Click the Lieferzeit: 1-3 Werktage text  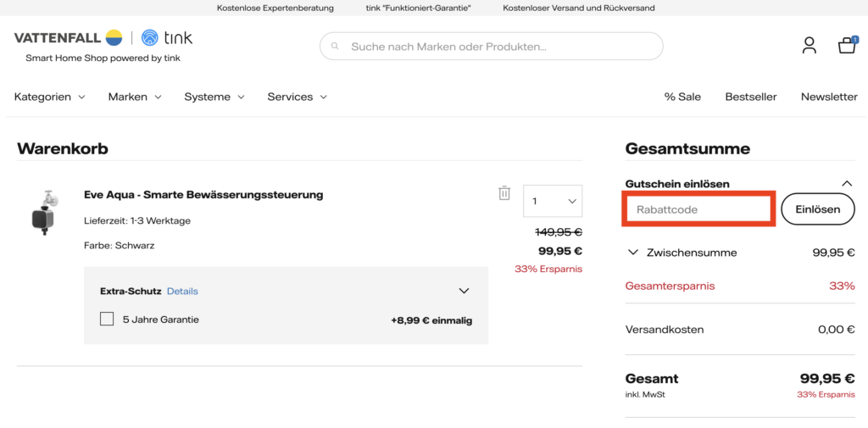coord(137,221)
